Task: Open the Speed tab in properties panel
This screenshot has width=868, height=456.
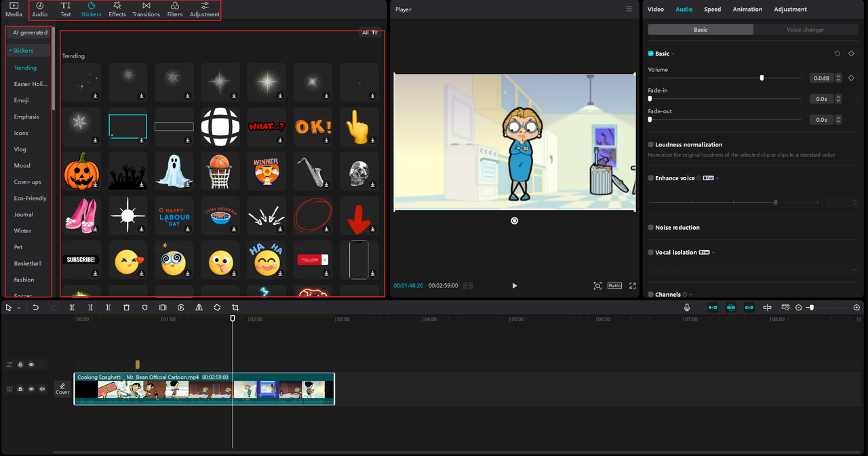Action: 712,9
